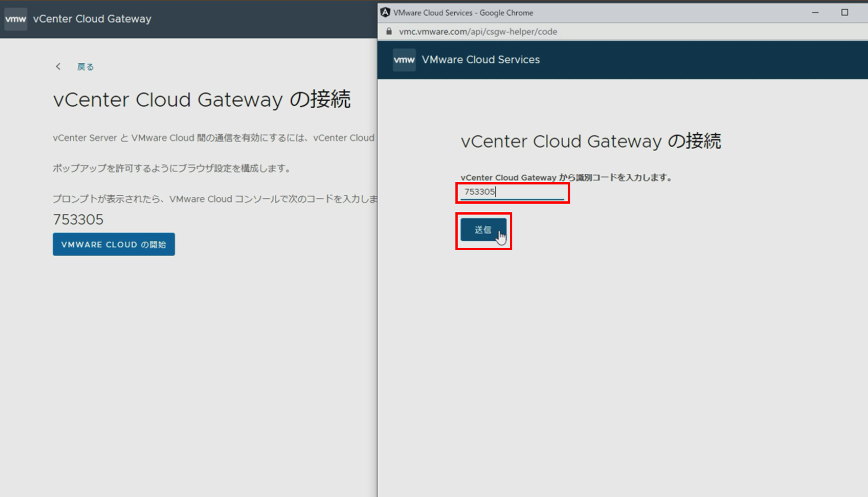Click the VMWARE CLOUD の開始 button
The height and width of the screenshot is (497, 868).
pos(114,244)
